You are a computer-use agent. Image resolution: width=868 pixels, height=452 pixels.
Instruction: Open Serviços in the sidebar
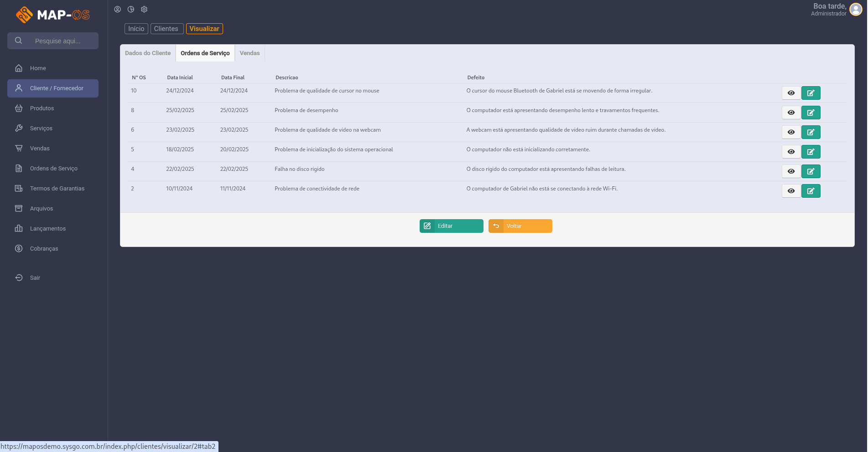point(53,128)
